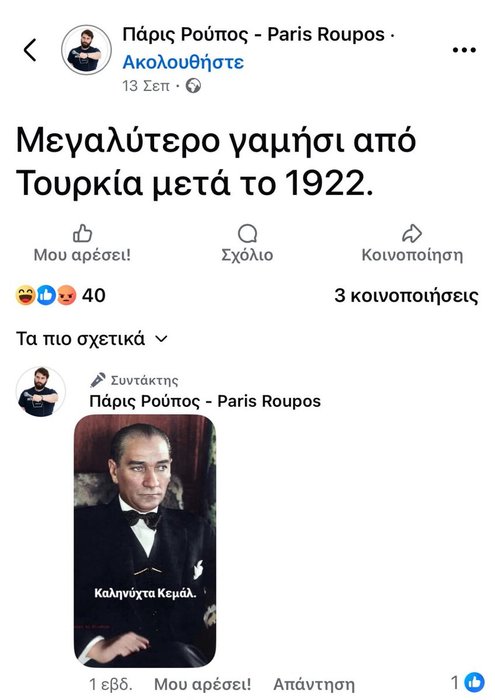495x700 pixels.
Task: Like the comment via Μου αρέσει!
Action: 203,684
